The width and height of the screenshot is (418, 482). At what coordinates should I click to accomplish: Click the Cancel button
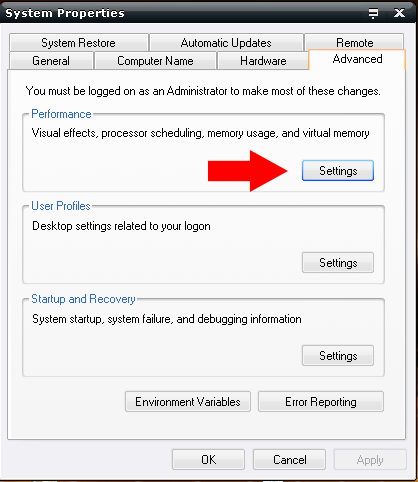289,460
